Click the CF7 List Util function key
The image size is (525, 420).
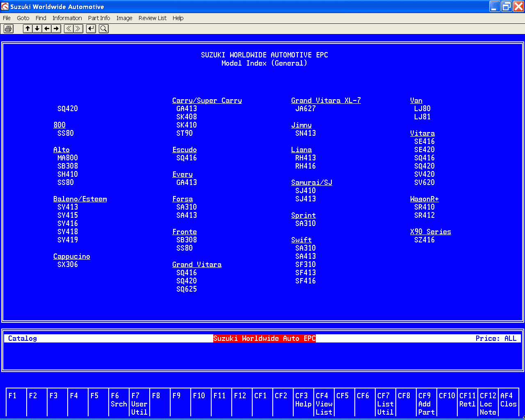pyautogui.click(x=386, y=403)
